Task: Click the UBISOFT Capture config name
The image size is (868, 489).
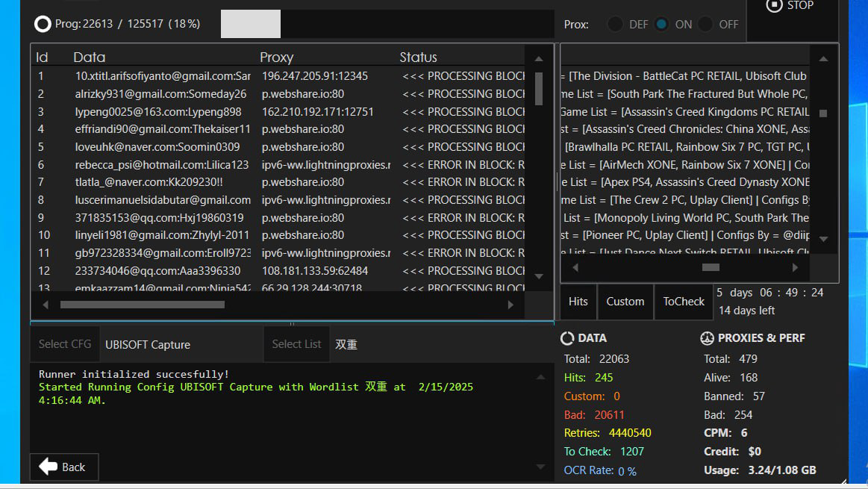Action: (x=148, y=344)
